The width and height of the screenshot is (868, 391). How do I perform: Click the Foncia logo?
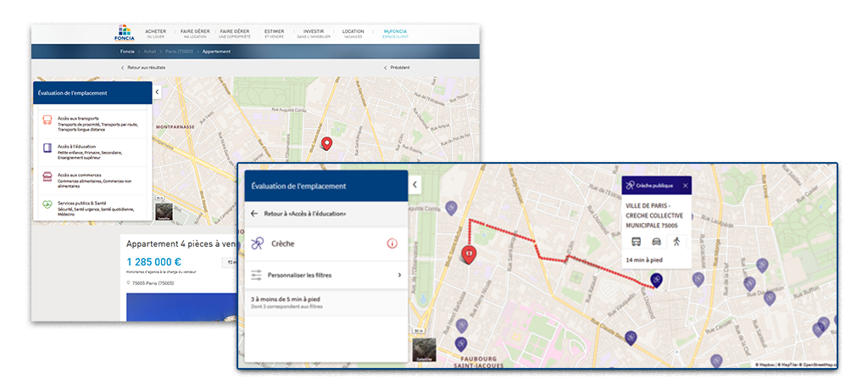124,33
